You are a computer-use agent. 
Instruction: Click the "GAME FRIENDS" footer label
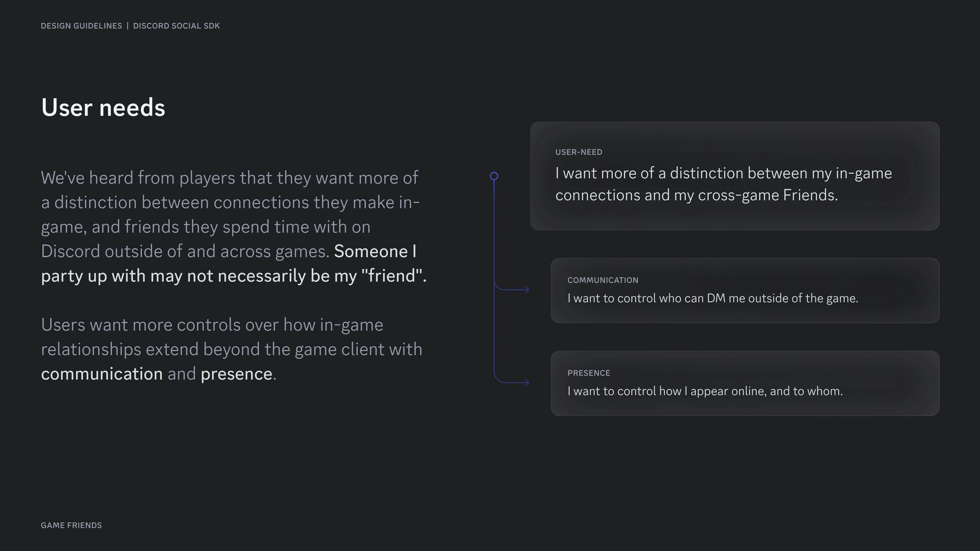71,525
